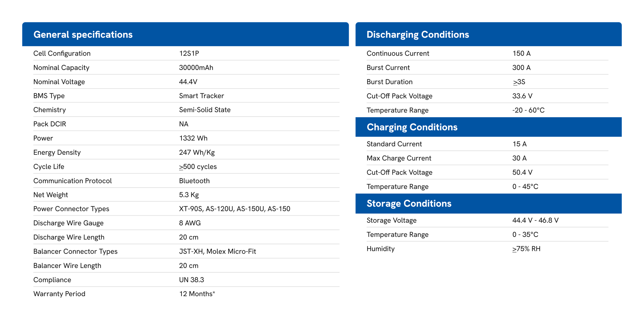Screen dimensions: 644x325
Task: Click the General specifications header
Action: [83, 35]
